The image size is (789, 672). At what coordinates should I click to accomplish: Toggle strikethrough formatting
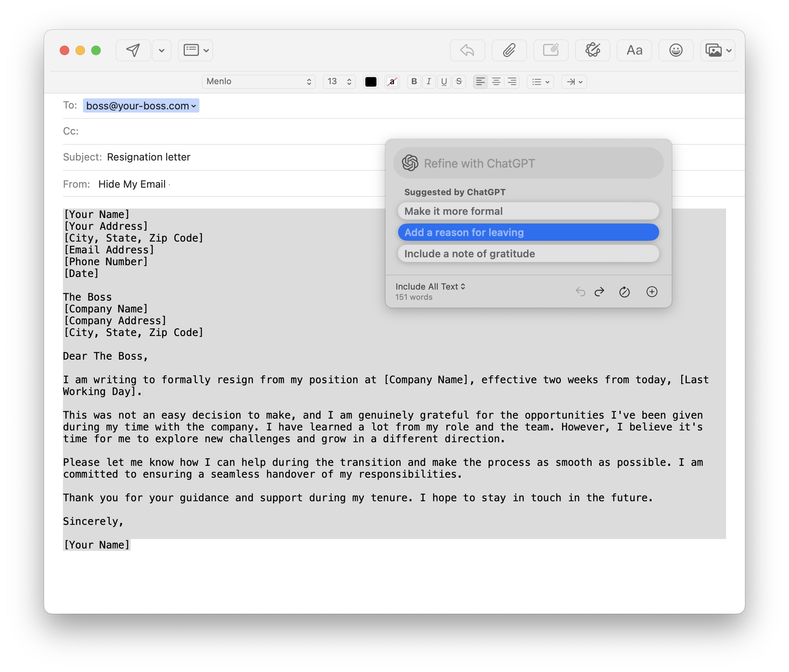(x=459, y=82)
